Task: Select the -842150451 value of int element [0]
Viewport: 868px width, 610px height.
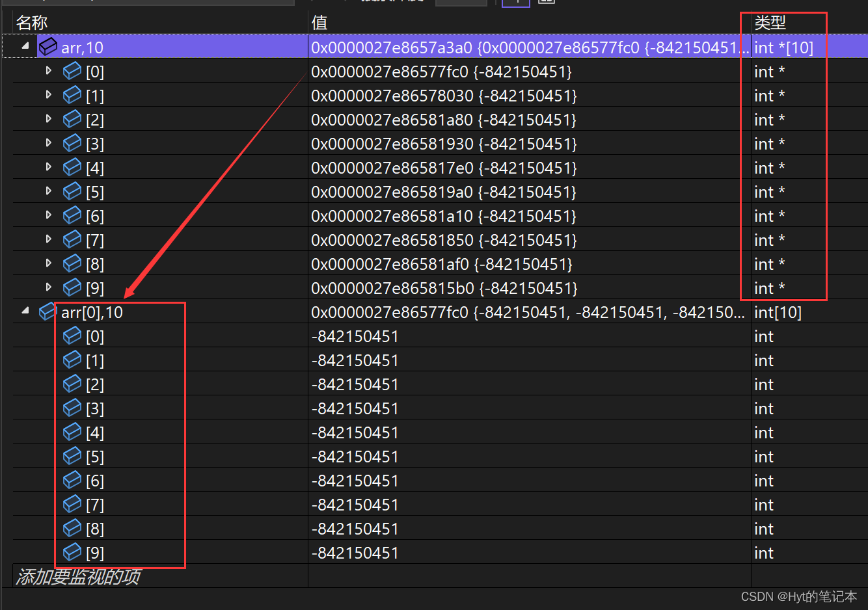Action: (x=355, y=336)
